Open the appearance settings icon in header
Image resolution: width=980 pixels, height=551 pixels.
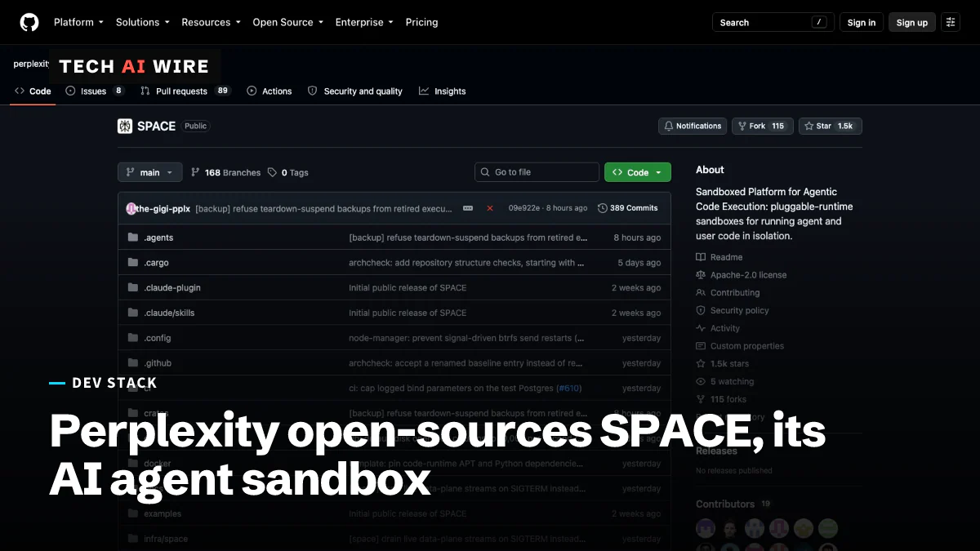coord(951,22)
